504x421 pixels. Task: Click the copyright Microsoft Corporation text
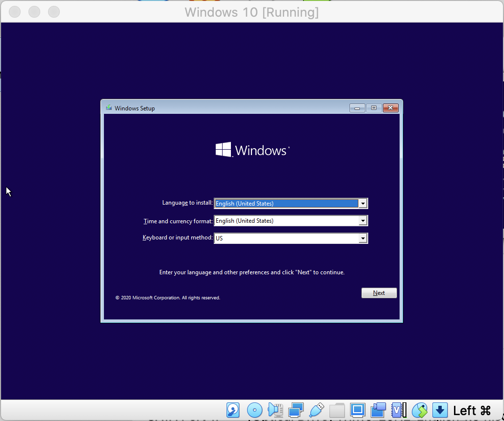tap(168, 297)
